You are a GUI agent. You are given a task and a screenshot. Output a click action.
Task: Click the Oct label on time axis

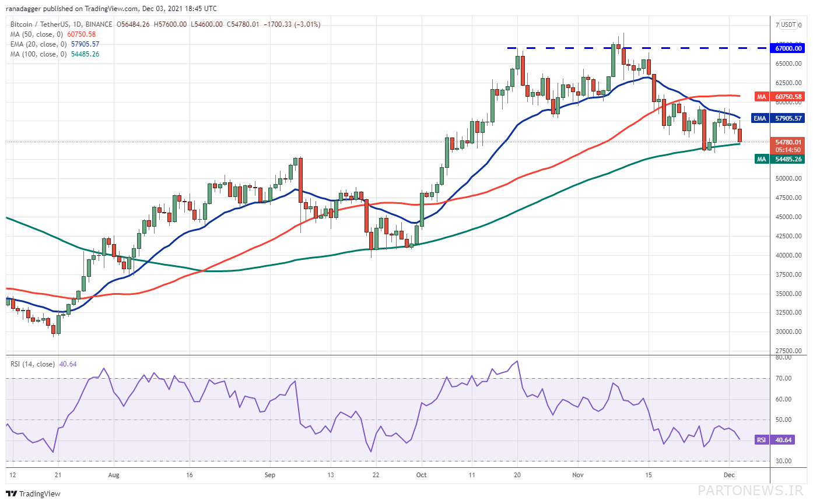tap(422, 475)
